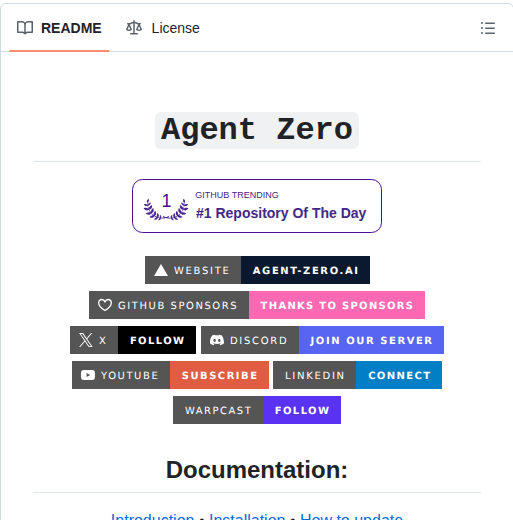Open the Installation documentation link
Viewport: 513px width, 520px height.
247,517
